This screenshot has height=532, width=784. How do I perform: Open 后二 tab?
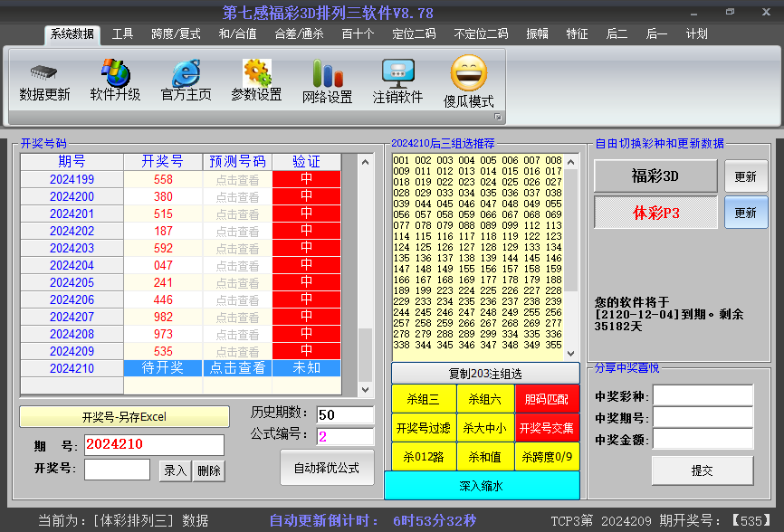(x=617, y=34)
